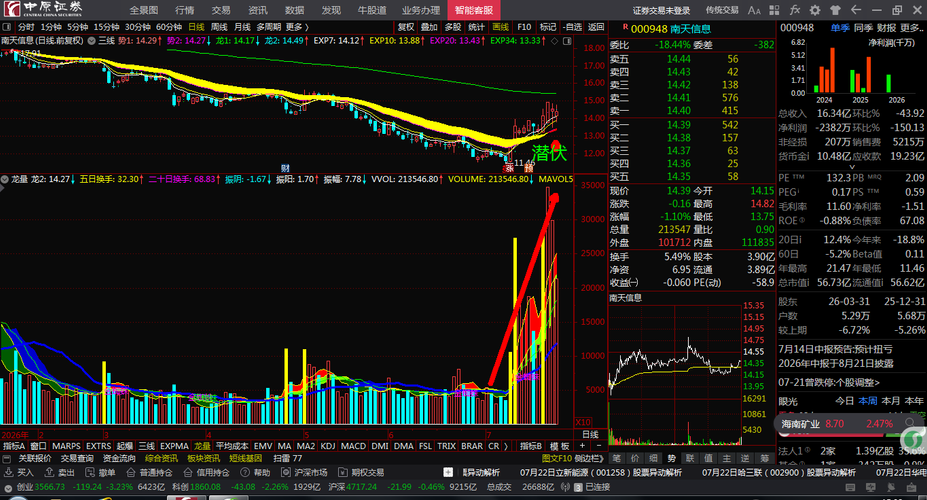Click 证券交易未登录 login link

pos(662,10)
